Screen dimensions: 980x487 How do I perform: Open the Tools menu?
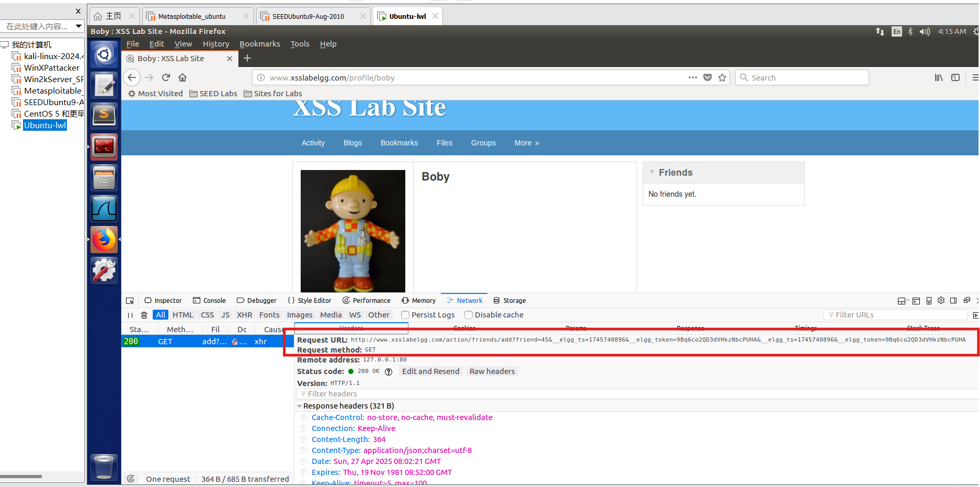(300, 44)
